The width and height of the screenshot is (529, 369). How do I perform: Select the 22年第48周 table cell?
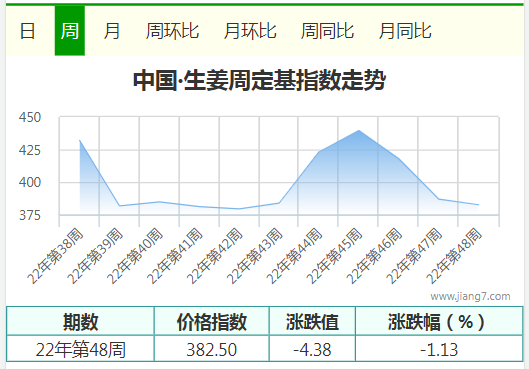tap(80, 349)
